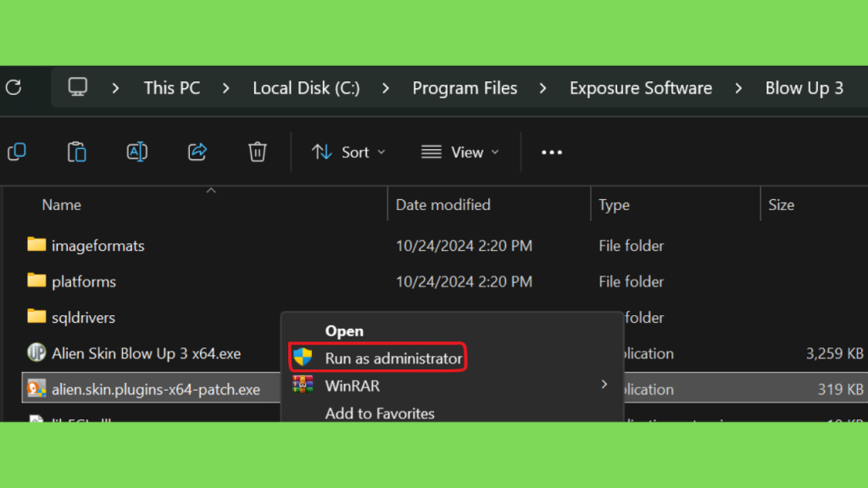
Task: Expand the chevron after This PC
Action: point(225,88)
